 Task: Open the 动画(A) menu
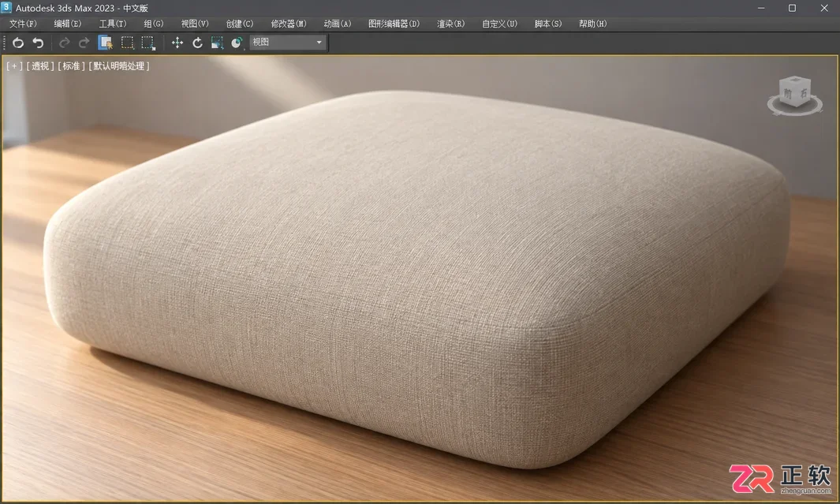tap(338, 24)
